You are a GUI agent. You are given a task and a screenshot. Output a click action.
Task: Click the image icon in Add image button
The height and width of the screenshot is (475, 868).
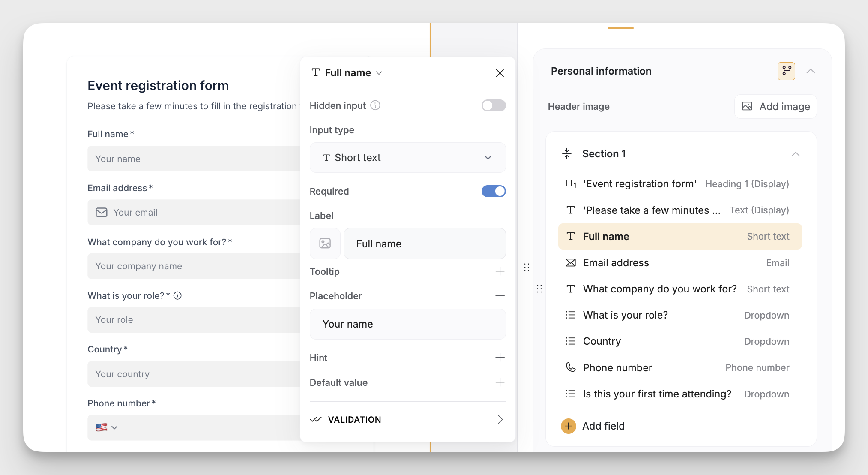747,106
